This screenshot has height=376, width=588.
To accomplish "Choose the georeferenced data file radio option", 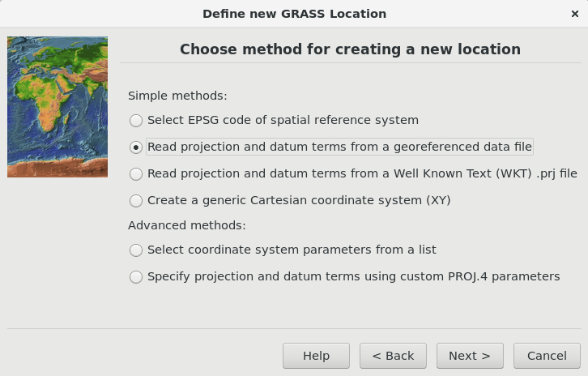I will 136,147.
